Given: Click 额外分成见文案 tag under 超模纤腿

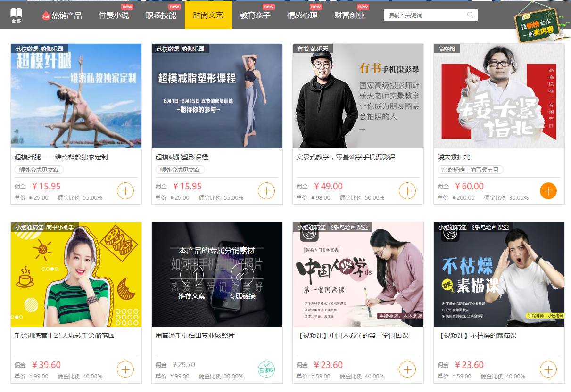Looking at the screenshot, I should 39,170.
